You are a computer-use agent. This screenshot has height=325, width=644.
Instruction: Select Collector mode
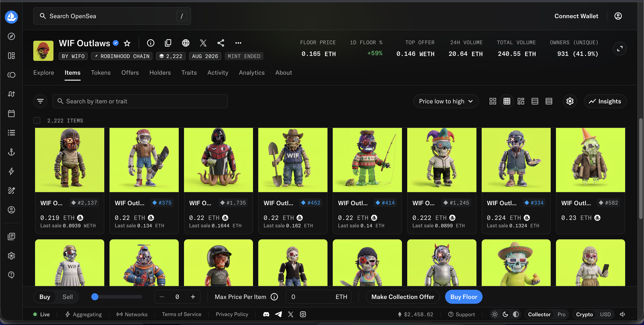click(539, 314)
